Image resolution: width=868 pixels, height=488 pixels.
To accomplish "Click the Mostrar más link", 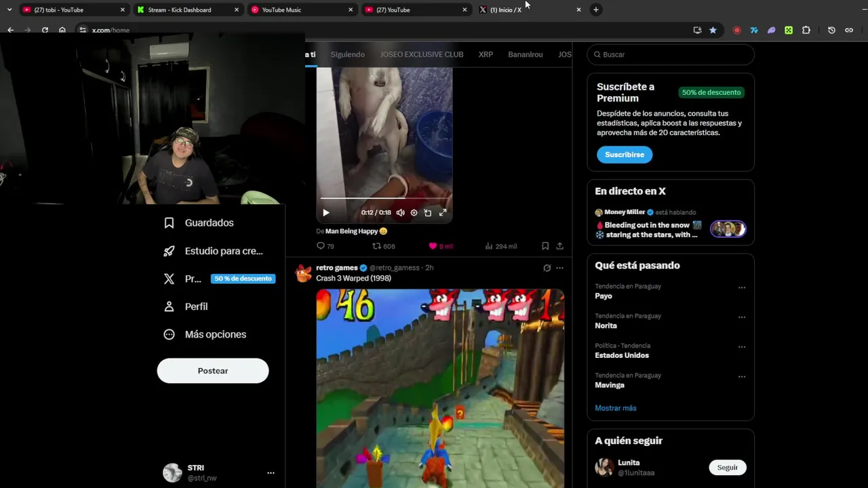I will (x=616, y=408).
